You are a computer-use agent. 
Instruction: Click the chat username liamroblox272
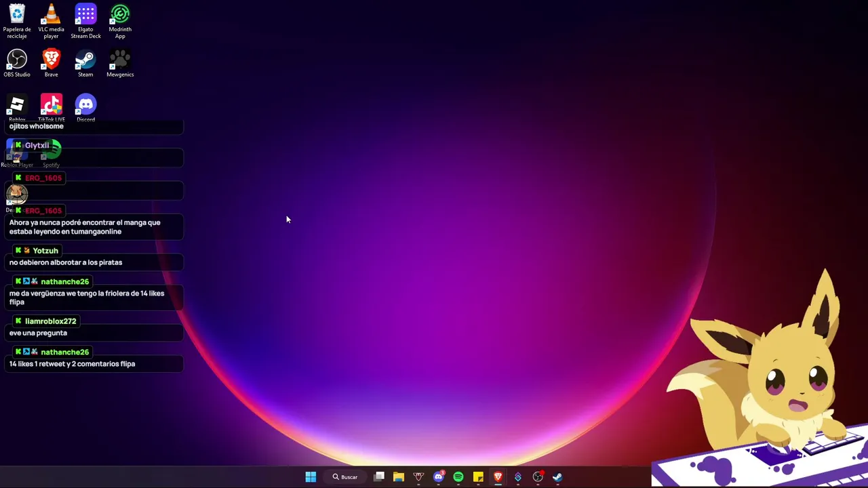tap(51, 321)
